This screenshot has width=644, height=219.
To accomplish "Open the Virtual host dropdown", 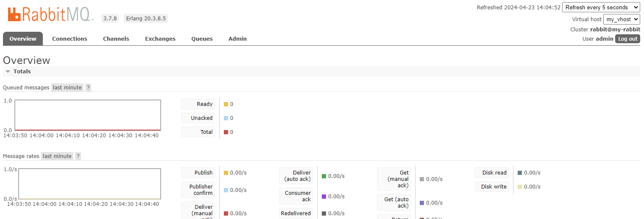I will coord(621,19).
